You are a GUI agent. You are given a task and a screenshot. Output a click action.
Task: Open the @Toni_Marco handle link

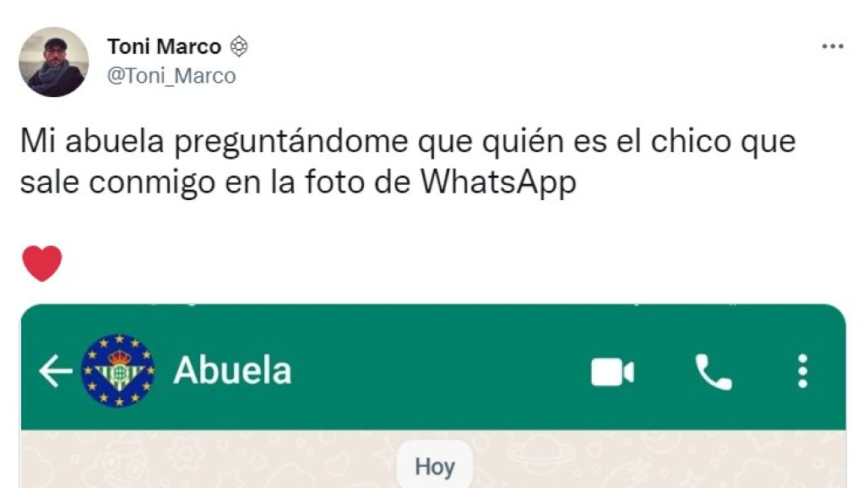pyautogui.click(x=171, y=76)
